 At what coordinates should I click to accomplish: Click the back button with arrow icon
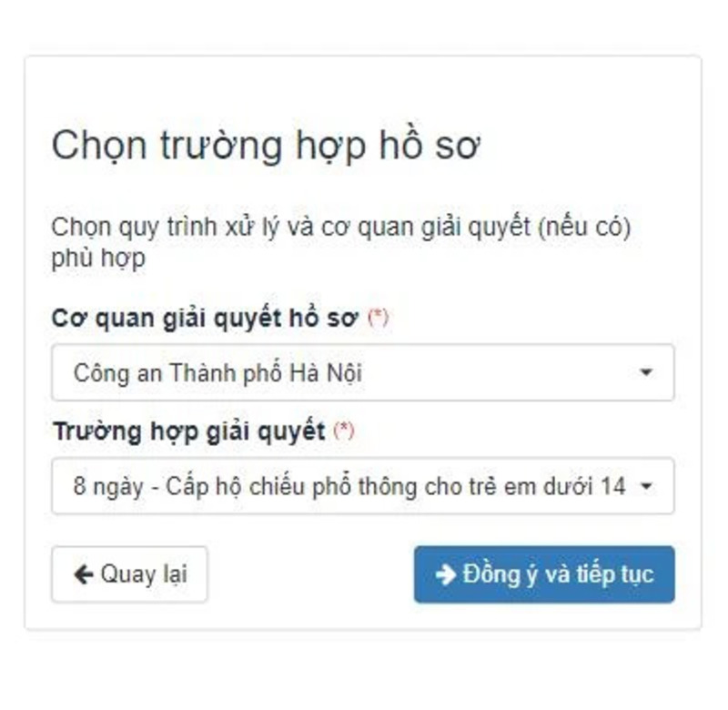129,573
